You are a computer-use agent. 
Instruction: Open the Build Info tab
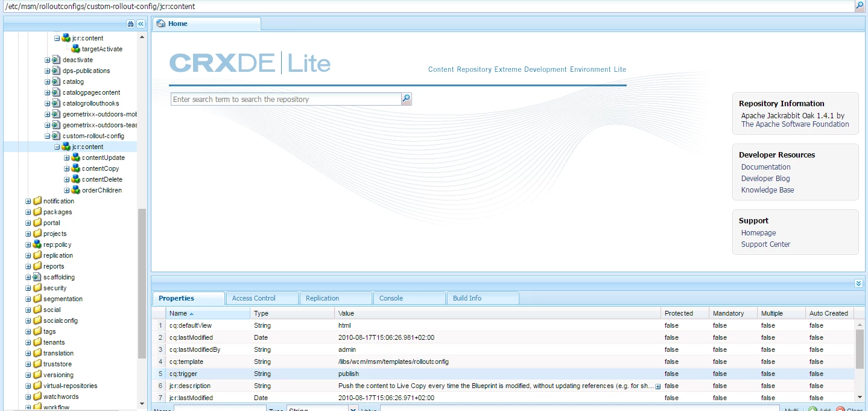pyautogui.click(x=483, y=298)
